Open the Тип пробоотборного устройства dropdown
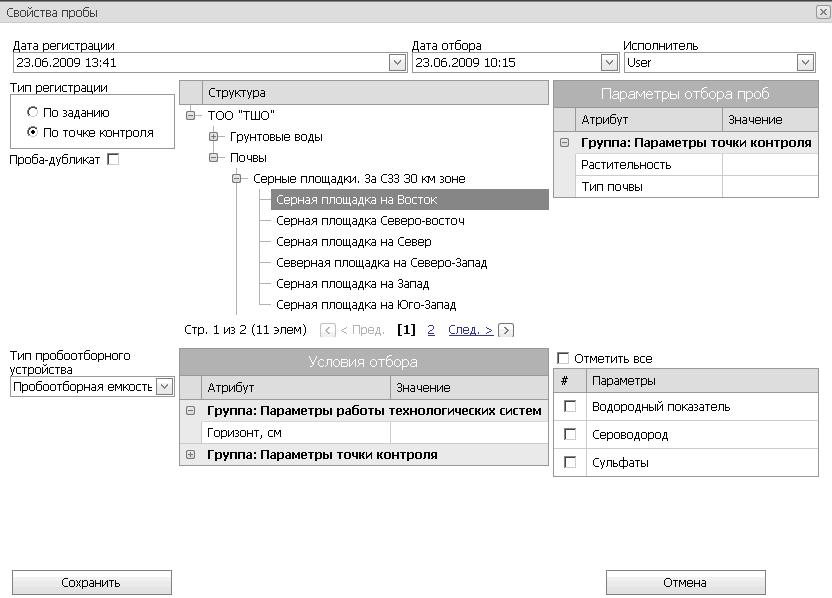Image resolution: width=832 pixels, height=598 pixels. [165, 386]
